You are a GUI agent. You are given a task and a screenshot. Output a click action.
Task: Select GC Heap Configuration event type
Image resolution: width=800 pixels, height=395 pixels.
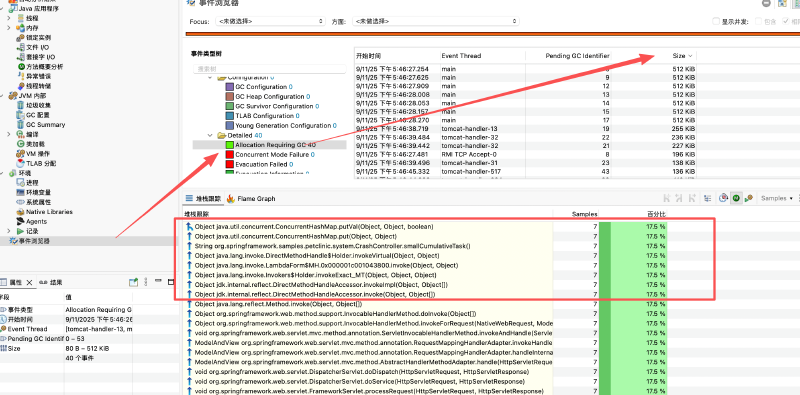click(x=270, y=96)
